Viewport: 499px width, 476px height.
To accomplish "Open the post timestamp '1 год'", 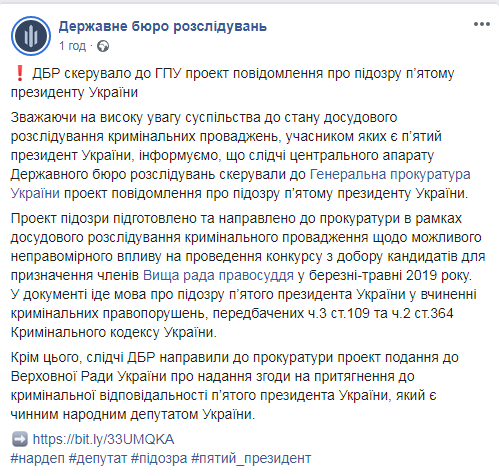I will pyautogui.click(x=72, y=46).
